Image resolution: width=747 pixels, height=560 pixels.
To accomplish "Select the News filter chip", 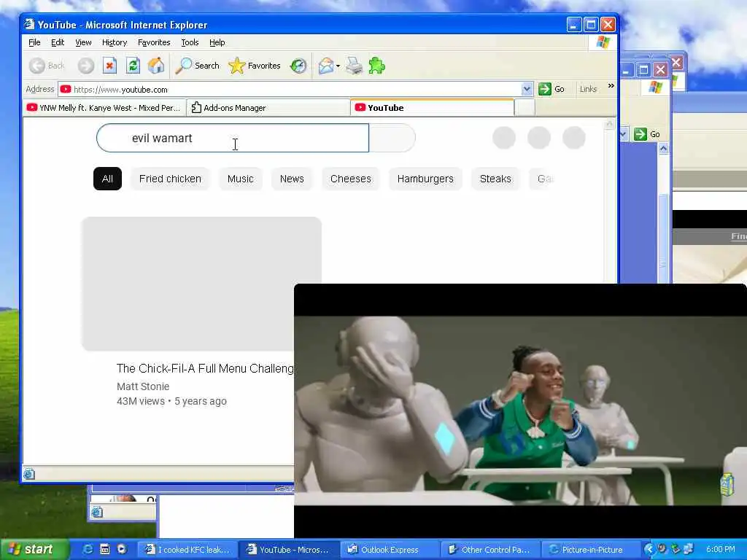I will (292, 179).
